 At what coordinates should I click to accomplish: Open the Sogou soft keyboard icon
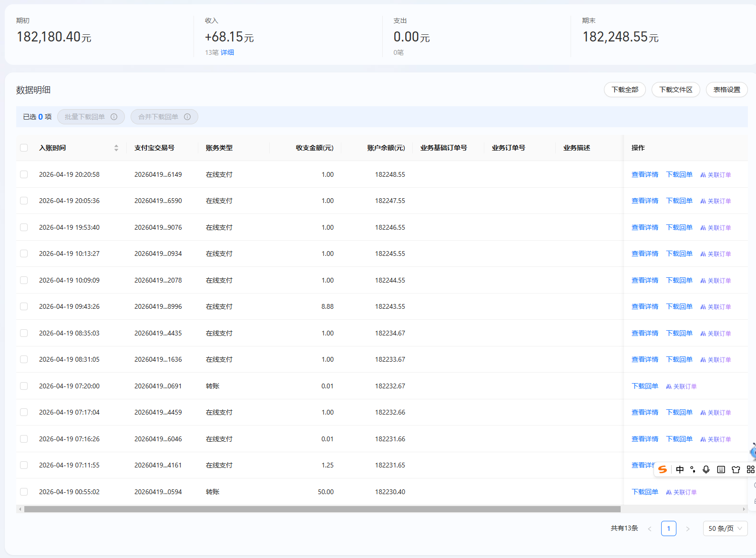[721, 469]
